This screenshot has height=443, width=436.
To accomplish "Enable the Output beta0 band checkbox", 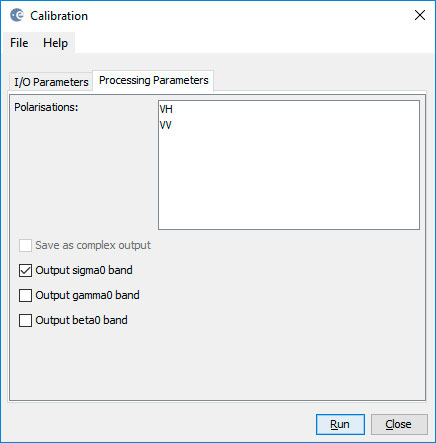I will (x=25, y=320).
